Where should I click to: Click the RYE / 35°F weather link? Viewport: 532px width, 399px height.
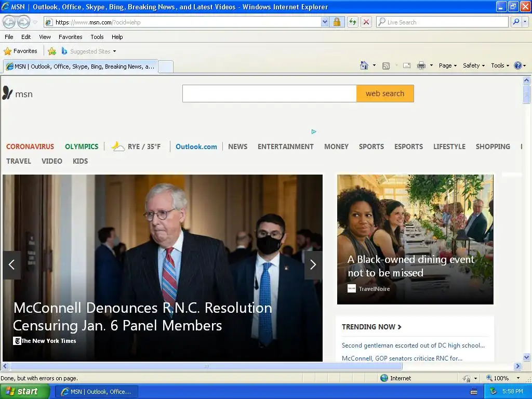137,147
